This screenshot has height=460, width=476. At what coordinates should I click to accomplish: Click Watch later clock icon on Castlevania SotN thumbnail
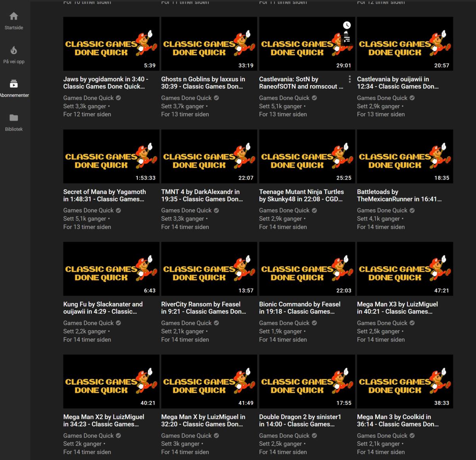pyautogui.click(x=347, y=25)
